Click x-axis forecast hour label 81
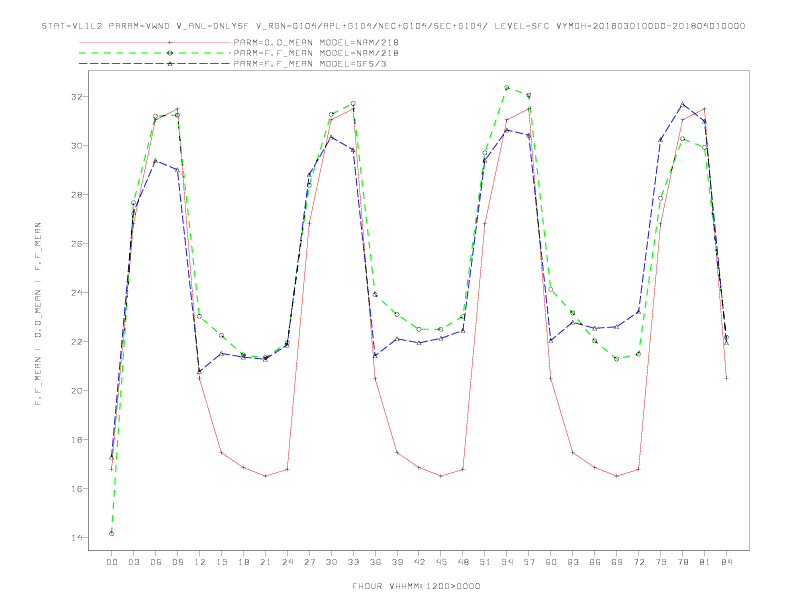792x612 pixels. [705, 562]
